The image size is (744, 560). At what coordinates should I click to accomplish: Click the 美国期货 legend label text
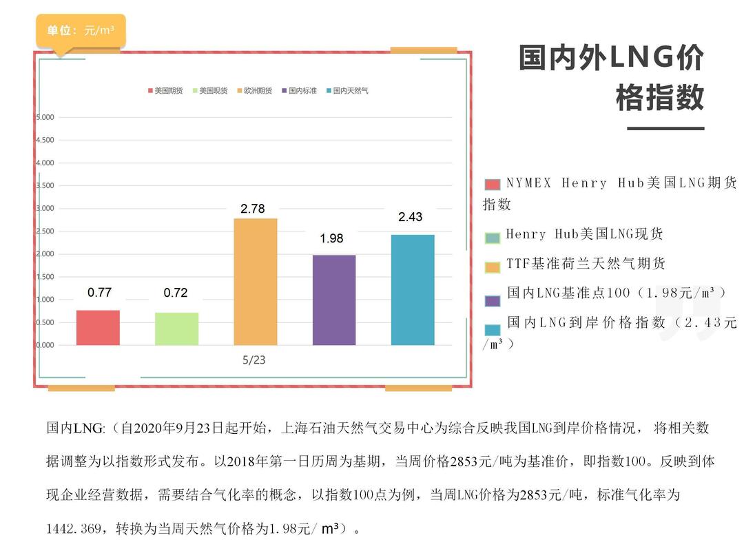tap(169, 91)
